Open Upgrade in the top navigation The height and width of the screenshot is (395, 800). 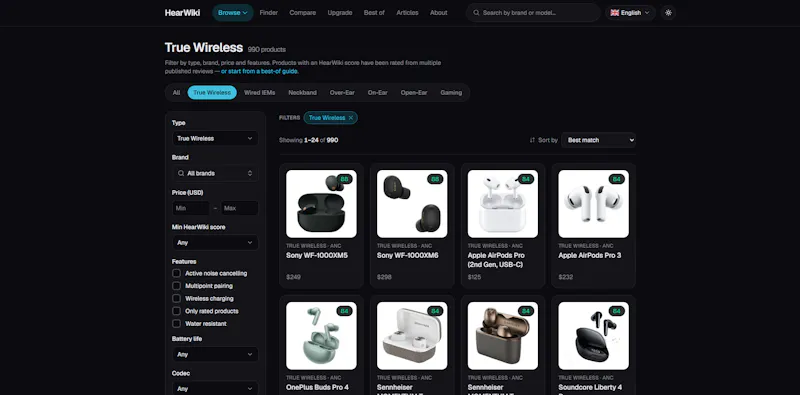coord(340,13)
